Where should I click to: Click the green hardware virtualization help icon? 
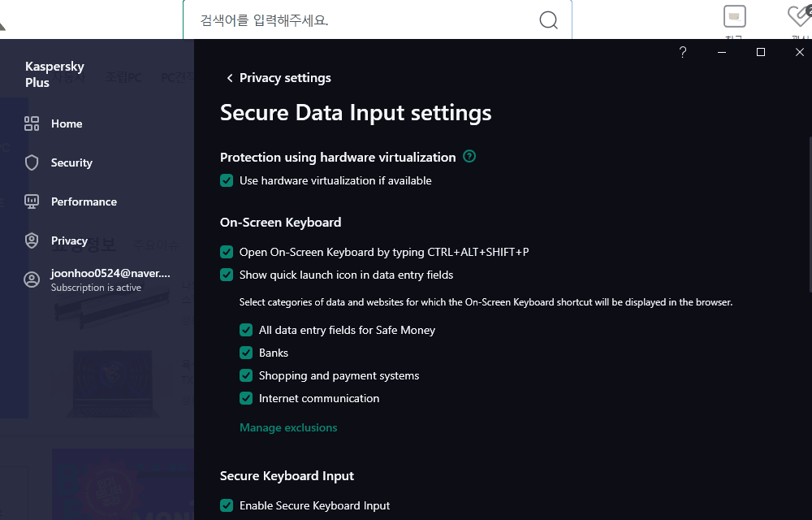click(469, 157)
